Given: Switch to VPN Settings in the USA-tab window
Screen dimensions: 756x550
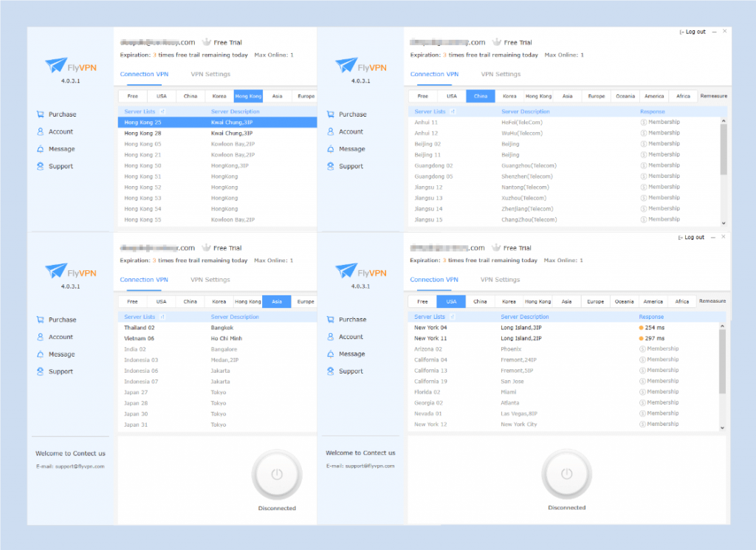Looking at the screenshot, I should 500,280.
